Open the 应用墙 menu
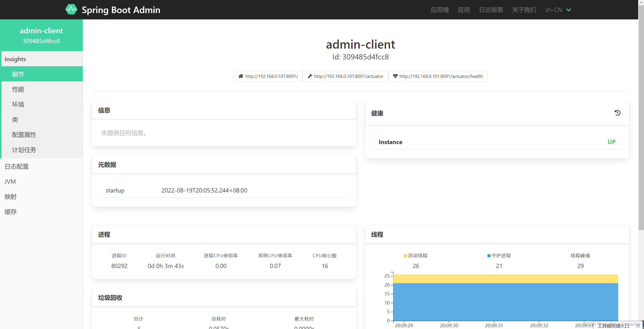Viewport: 644px width, 329px height. (440, 10)
